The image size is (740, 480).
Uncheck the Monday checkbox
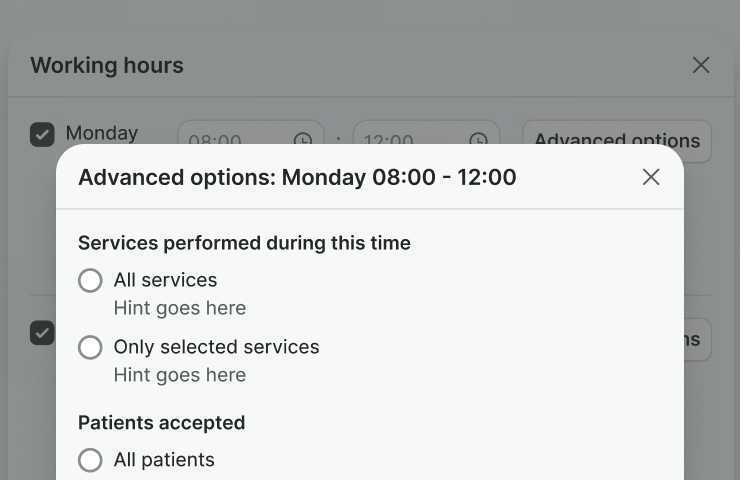tap(42, 134)
